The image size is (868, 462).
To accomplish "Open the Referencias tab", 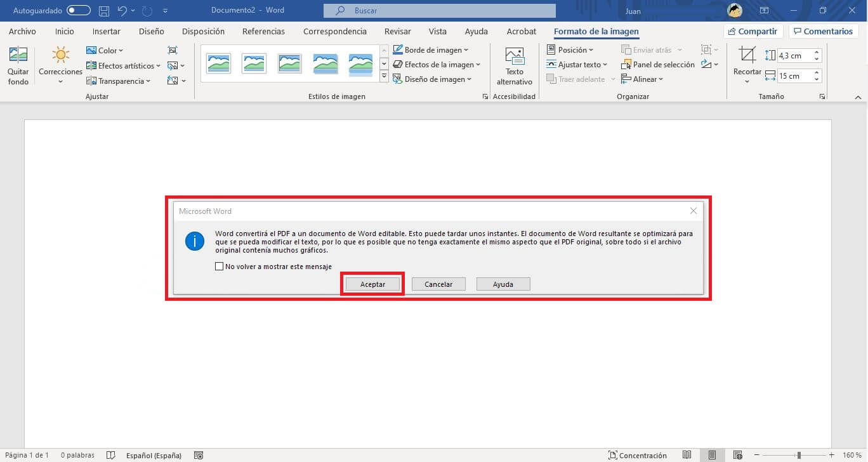I will (x=263, y=31).
